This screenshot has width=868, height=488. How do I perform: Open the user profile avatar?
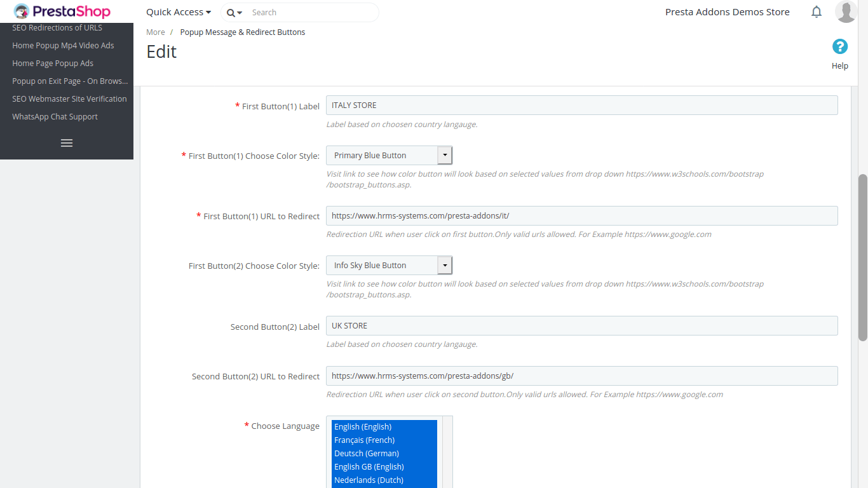(x=846, y=11)
